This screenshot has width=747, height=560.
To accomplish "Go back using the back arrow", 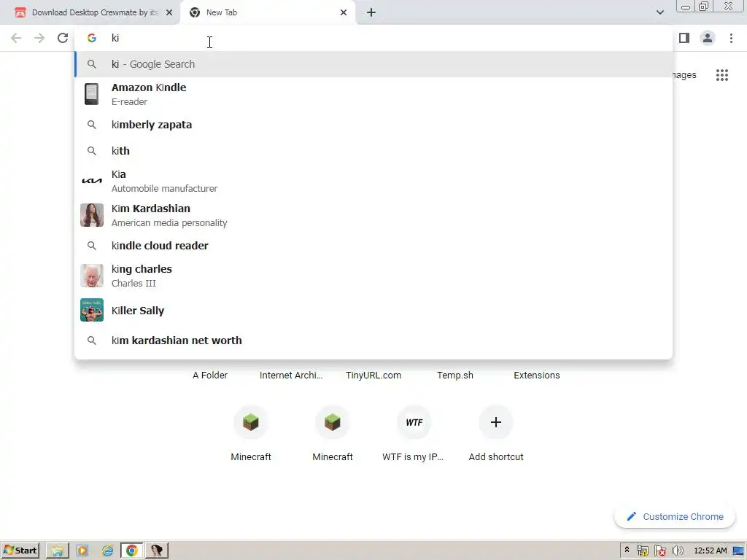I will click(16, 38).
